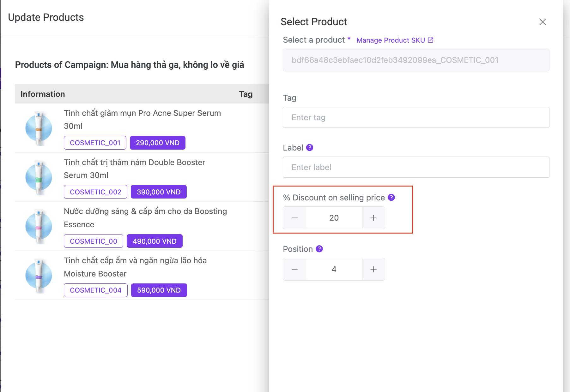The image size is (570, 392).
Task: Click the Enter tag input field
Action: (x=416, y=117)
